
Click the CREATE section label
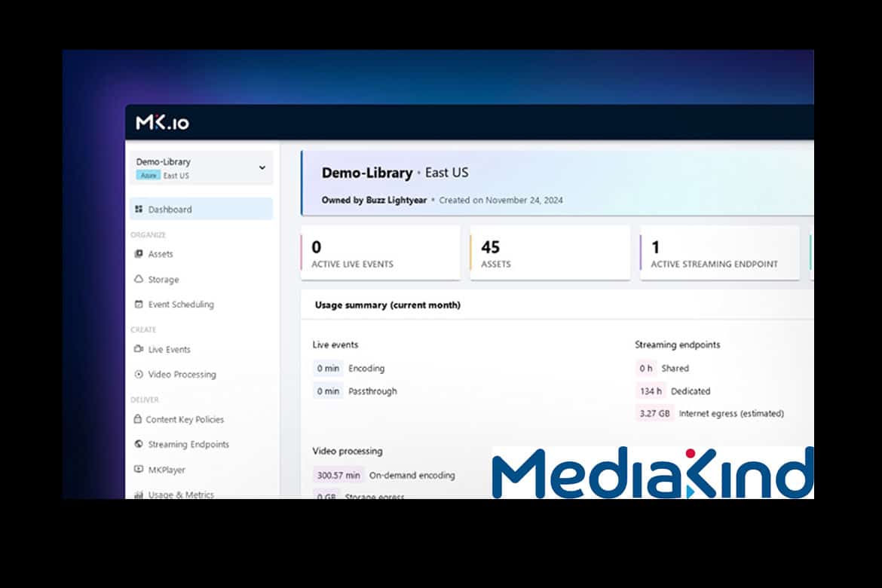(x=143, y=329)
